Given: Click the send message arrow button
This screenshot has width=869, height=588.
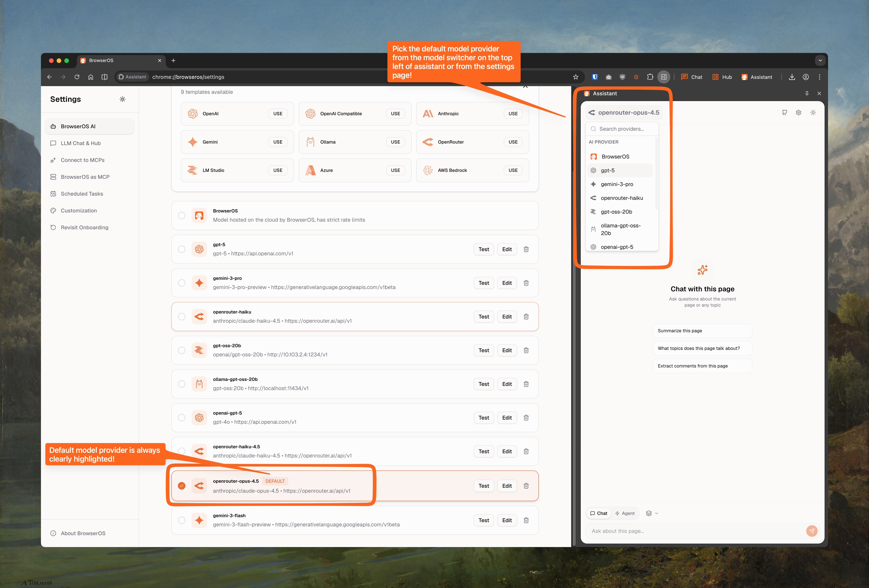Looking at the screenshot, I should coord(811,531).
